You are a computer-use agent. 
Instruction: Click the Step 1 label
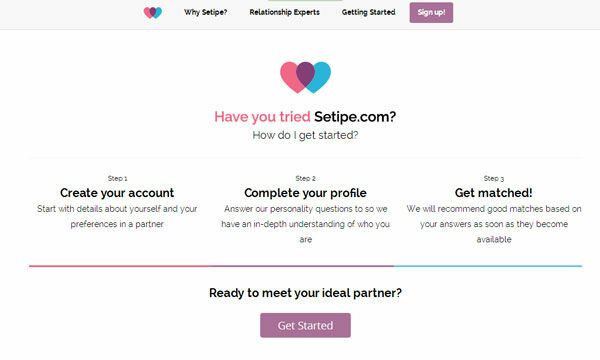coord(117,178)
